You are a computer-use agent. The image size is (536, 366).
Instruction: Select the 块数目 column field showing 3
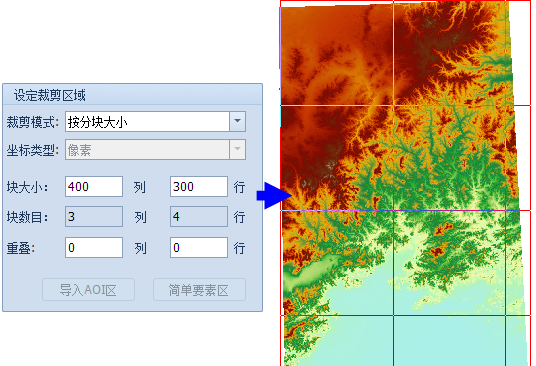click(x=94, y=216)
